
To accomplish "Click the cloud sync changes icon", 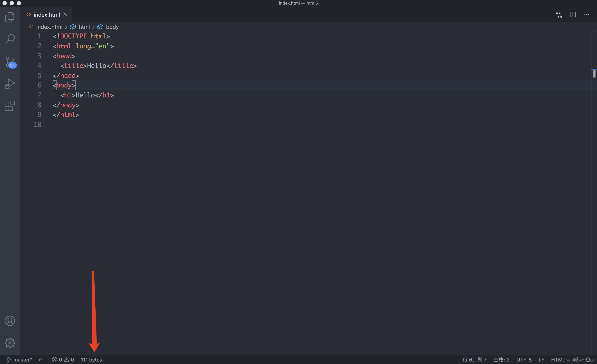I will 42,359.
